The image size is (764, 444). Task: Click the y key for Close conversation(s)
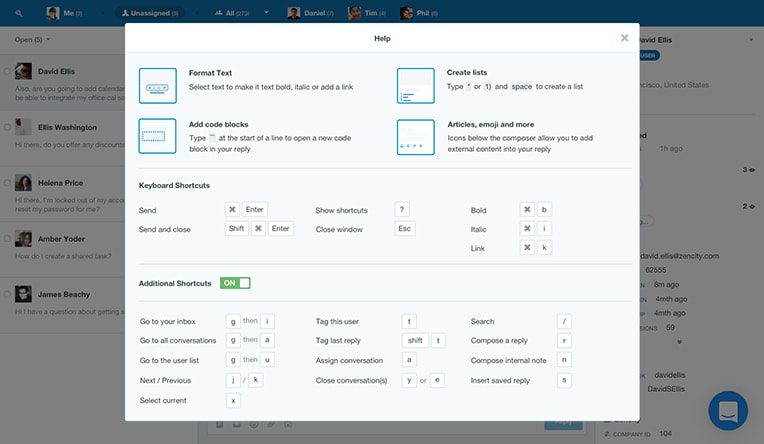pos(409,380)
